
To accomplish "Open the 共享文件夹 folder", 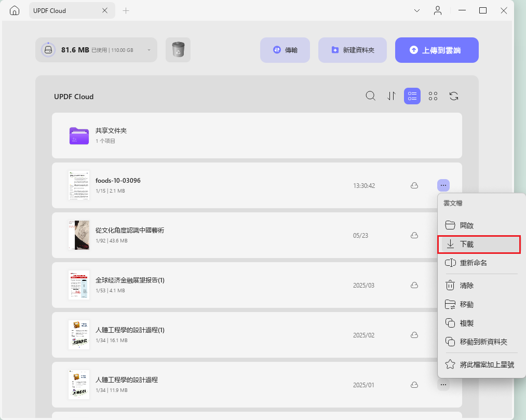I will [x=257, y=135].
